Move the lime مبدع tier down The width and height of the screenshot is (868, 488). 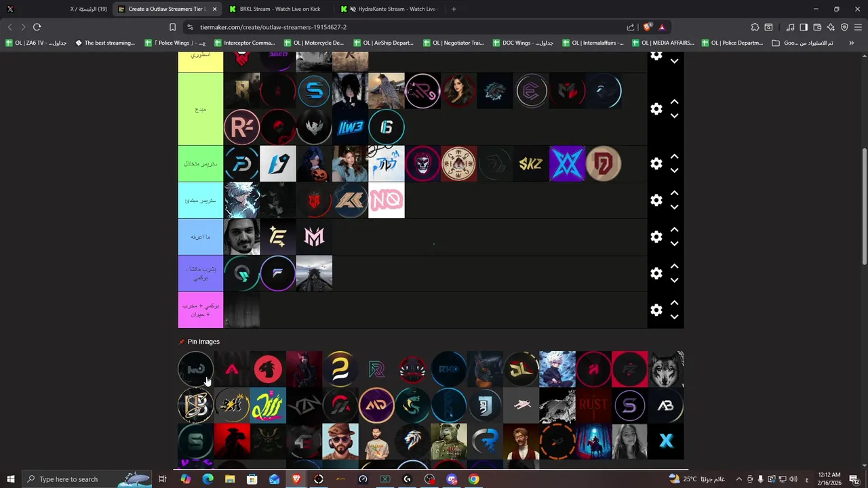click(x=674, y=116)
